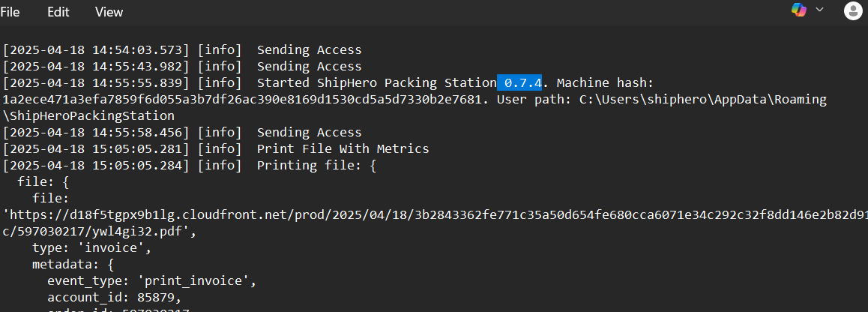Image resolution: width=868 pixels, height=312 pixels.
Task: Click the highlighted 0.7.4 version text
Action: [519, 82]
